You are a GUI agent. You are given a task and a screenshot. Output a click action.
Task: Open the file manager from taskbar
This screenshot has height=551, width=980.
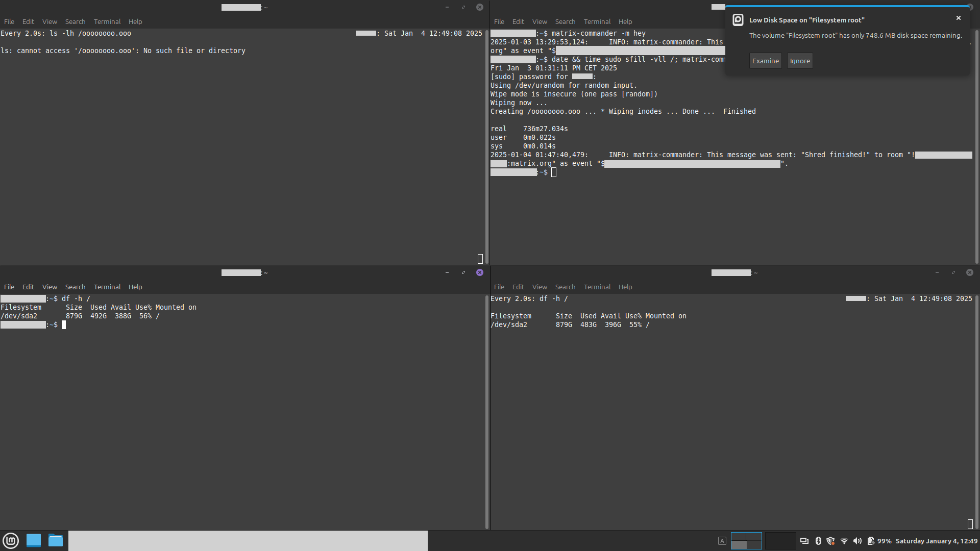point(56,540)
